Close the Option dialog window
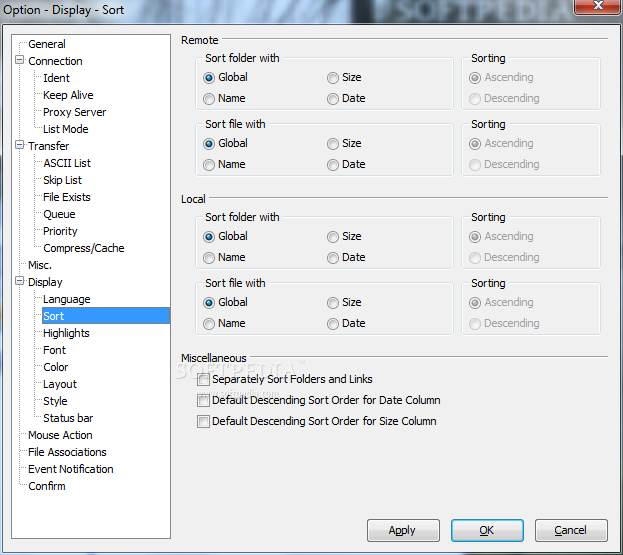 click(598, 6)
